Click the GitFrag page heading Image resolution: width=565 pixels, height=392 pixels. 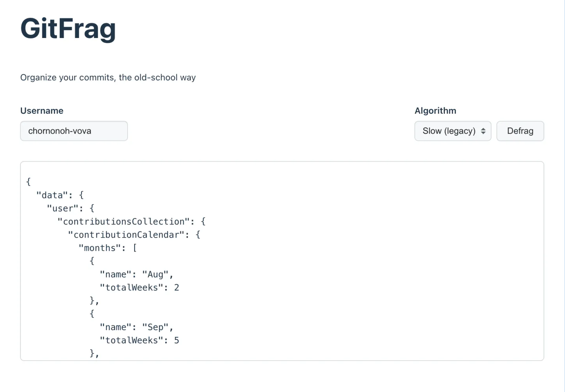click(68, 29)
